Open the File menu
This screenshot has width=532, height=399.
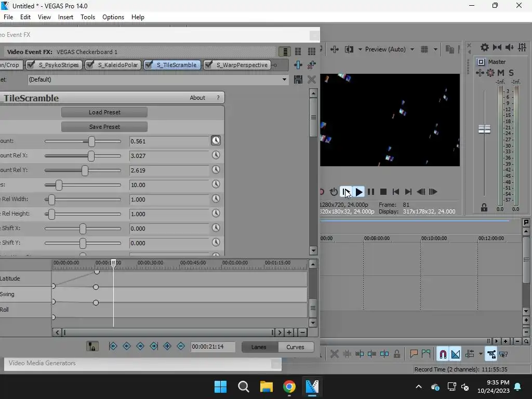pos(8,17)
